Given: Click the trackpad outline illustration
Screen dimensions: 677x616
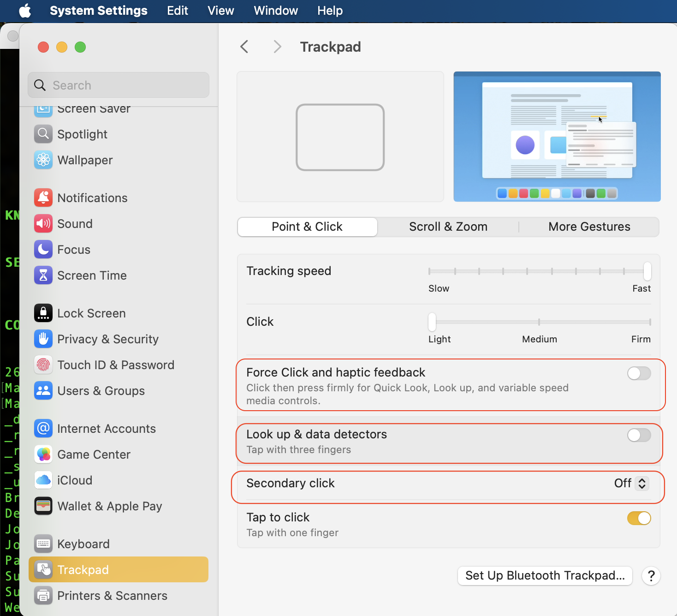Looking at the screenshot, I should pyautogui.click(x=340, y=137).
